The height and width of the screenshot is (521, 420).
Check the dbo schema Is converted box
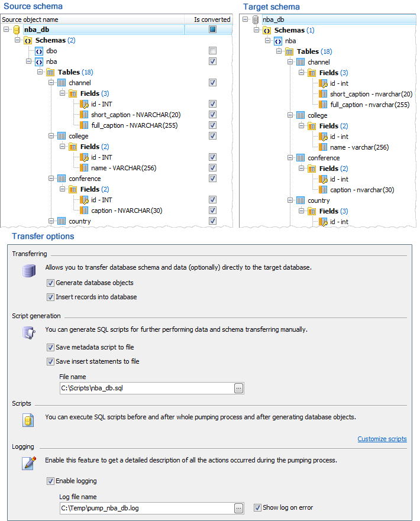[212, 50]
